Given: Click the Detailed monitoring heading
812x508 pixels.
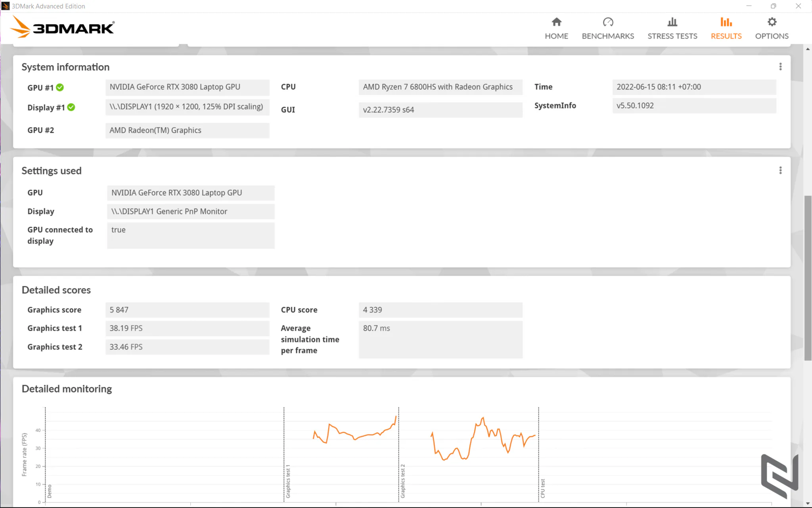Looking at the screenshot, I should click(x=67, y=389).
